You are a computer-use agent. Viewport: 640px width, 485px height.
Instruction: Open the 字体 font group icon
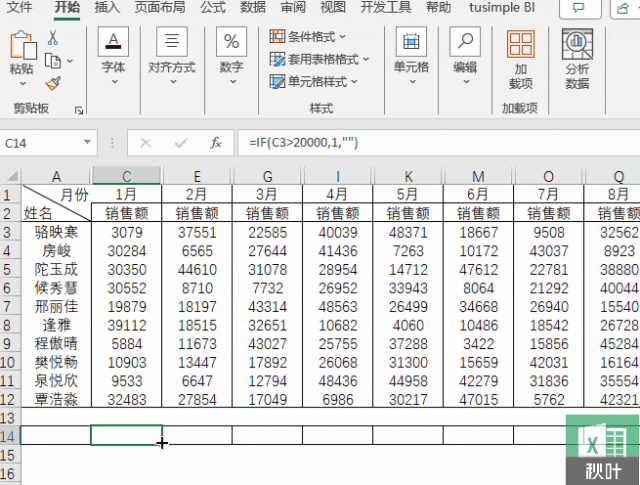113,42
